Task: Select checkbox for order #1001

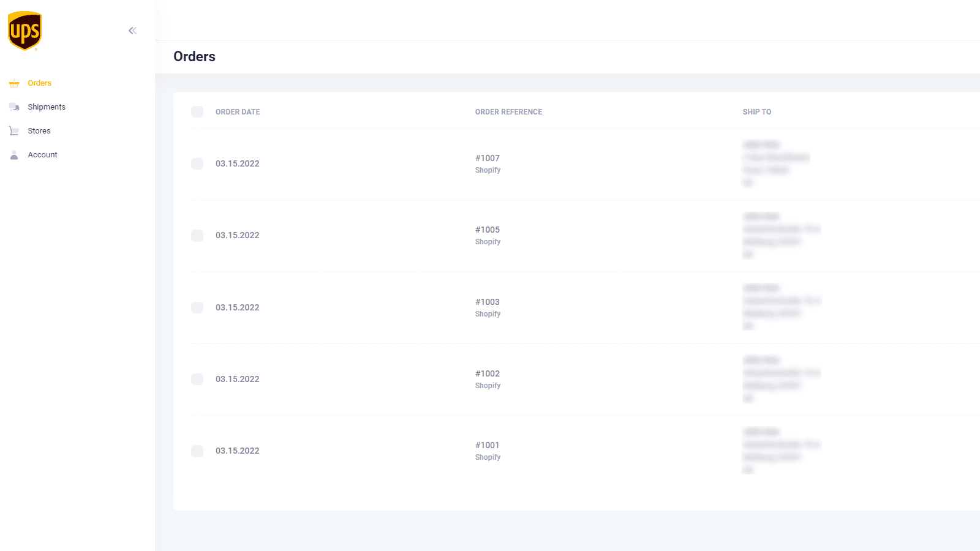Action: click(197, 451)
